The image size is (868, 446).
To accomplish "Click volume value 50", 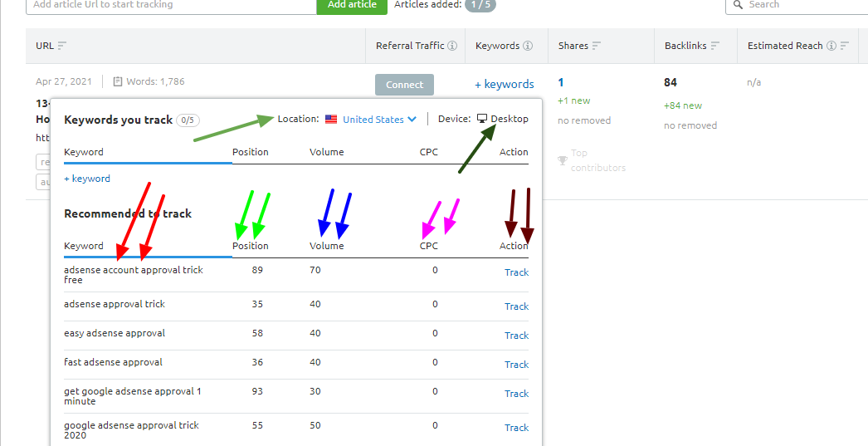I will click(x=315, y=425).
